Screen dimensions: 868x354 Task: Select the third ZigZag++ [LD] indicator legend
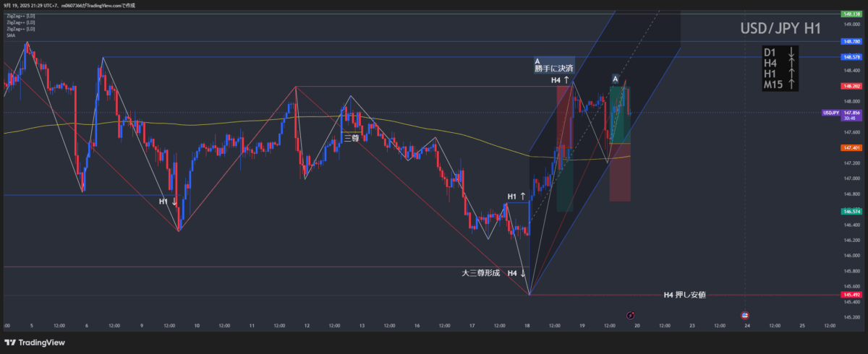[20, 30]
